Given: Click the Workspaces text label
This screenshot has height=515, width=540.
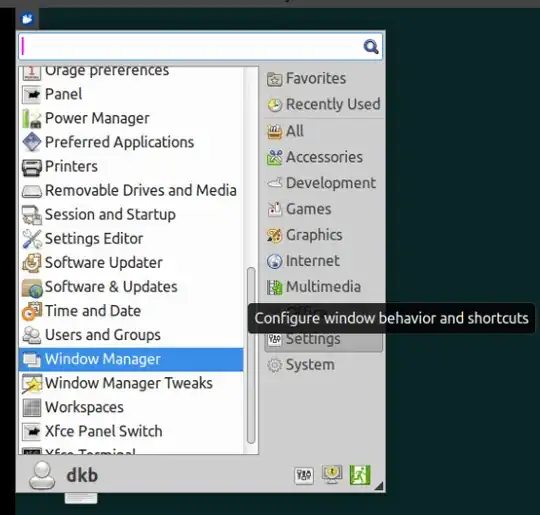Looking at the screenshot, I should tap(84, 408).
